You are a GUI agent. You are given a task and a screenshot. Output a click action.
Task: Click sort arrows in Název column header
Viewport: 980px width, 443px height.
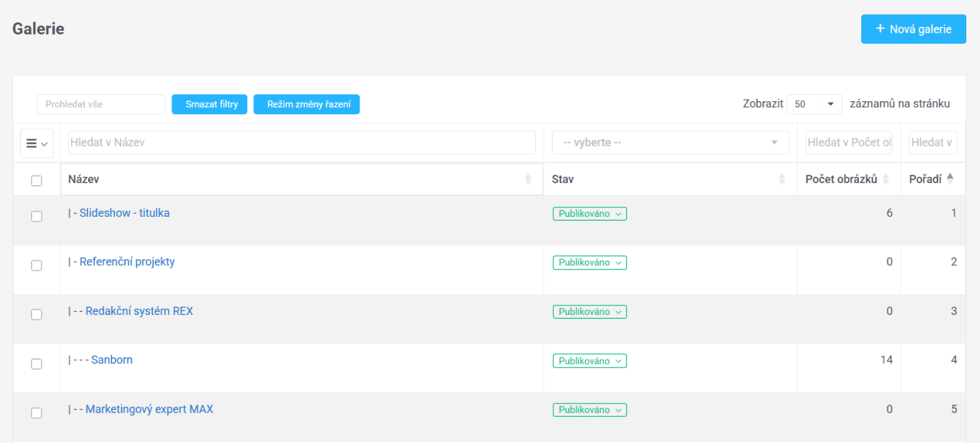click(528, 179)
